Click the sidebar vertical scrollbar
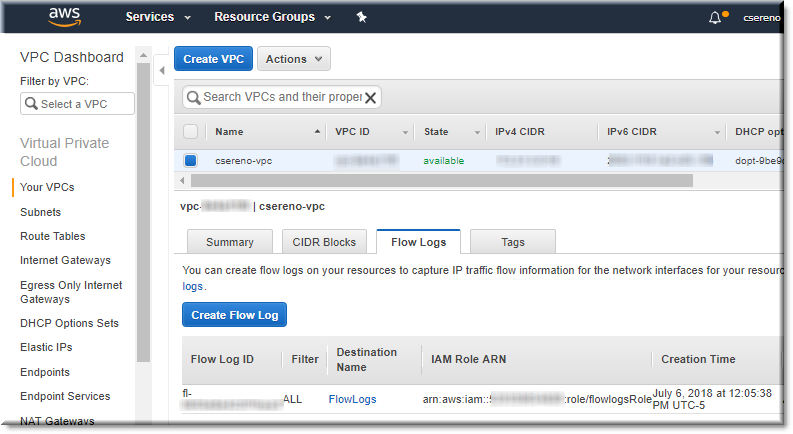This screenshot has width=793, height=434. 144,212
